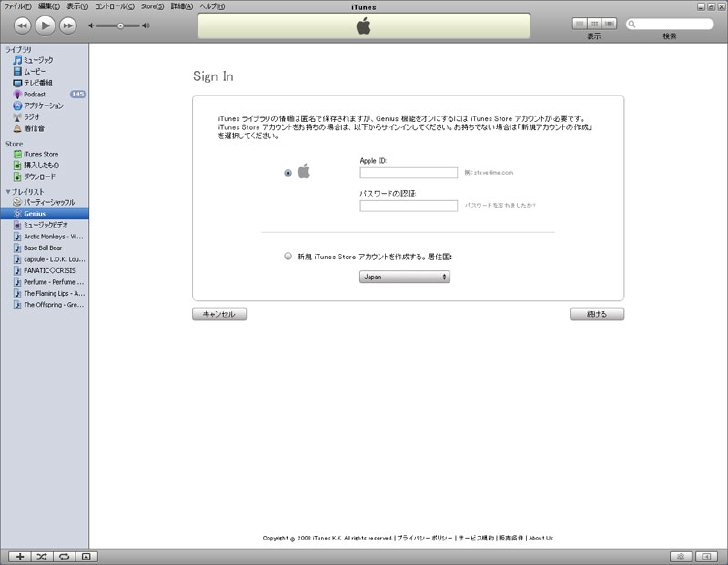728x565 pixels.
Task: Open the ファイル (File) menu
Action: 18,6
